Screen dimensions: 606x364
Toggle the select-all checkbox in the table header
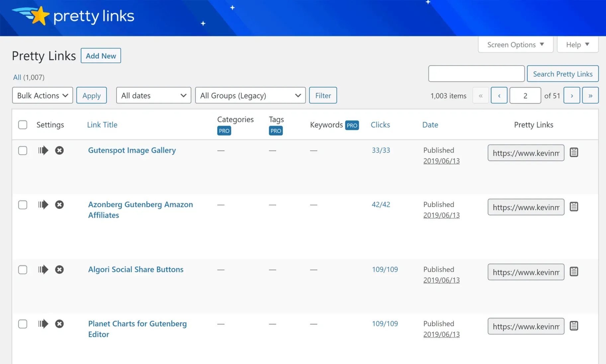click(x=23, y=125)
